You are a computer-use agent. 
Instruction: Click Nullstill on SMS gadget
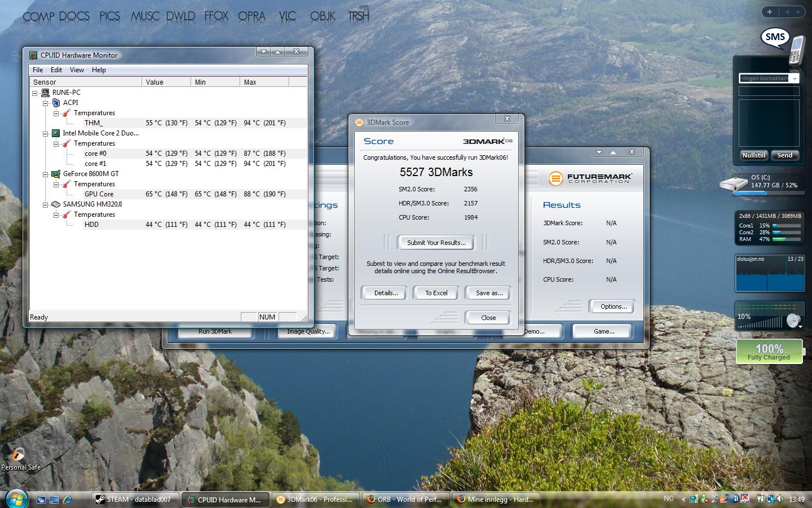753,155
